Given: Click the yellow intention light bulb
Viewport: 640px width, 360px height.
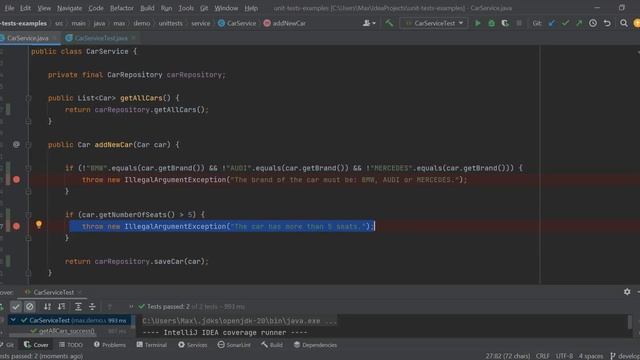Looking at the screenshot, I should click(39, 224).
